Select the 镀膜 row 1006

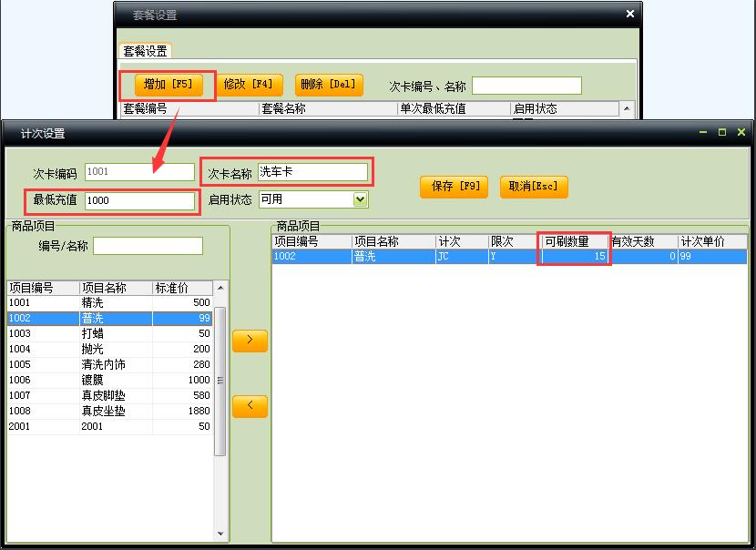coord(109,380)
